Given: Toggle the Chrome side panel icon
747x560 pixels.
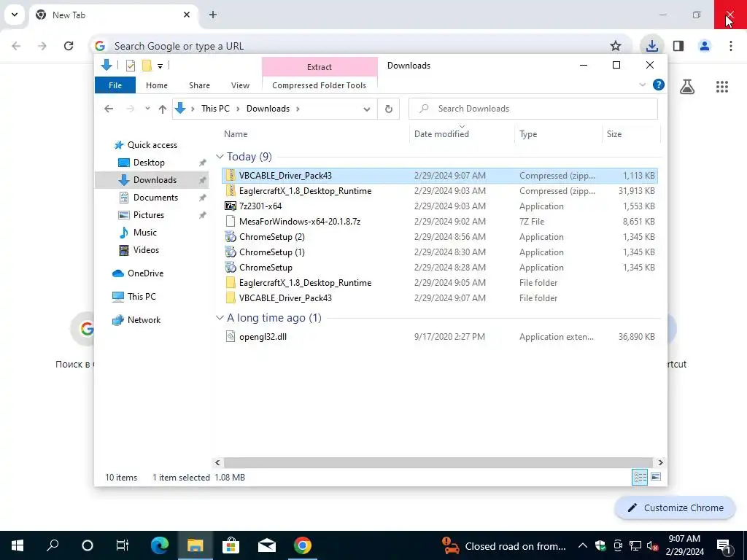Looking at the screenshot, I should pos(678,46).
